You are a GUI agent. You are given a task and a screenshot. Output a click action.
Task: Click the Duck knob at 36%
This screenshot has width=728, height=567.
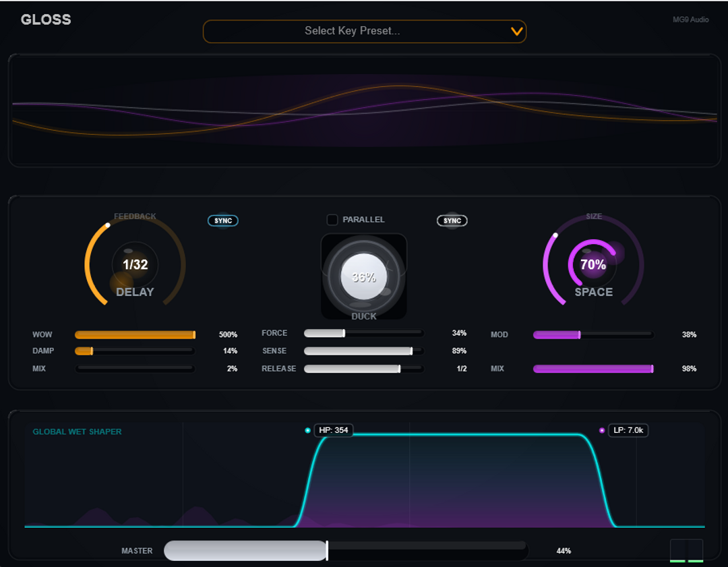[363, 276]
